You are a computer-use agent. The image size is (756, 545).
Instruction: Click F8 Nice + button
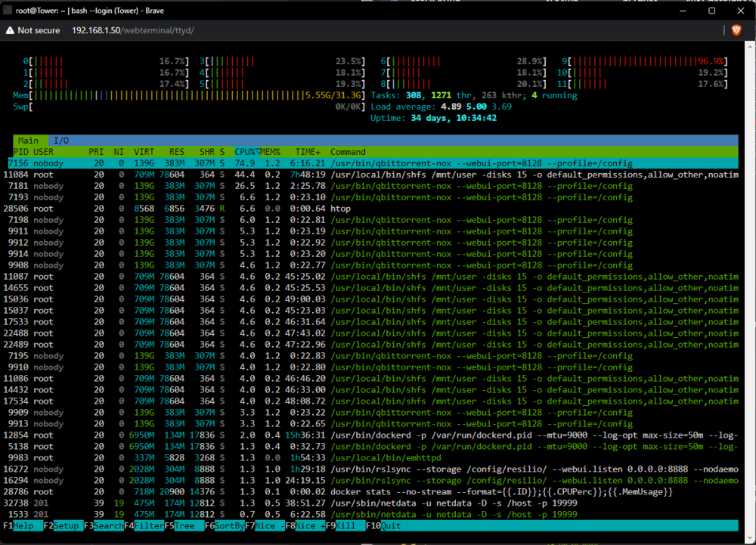305,526
